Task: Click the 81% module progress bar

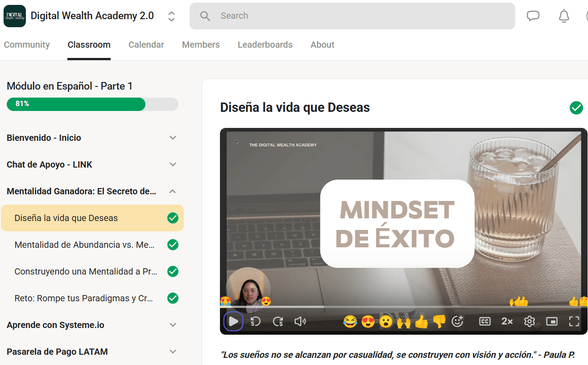Action: tap(92, 104)
